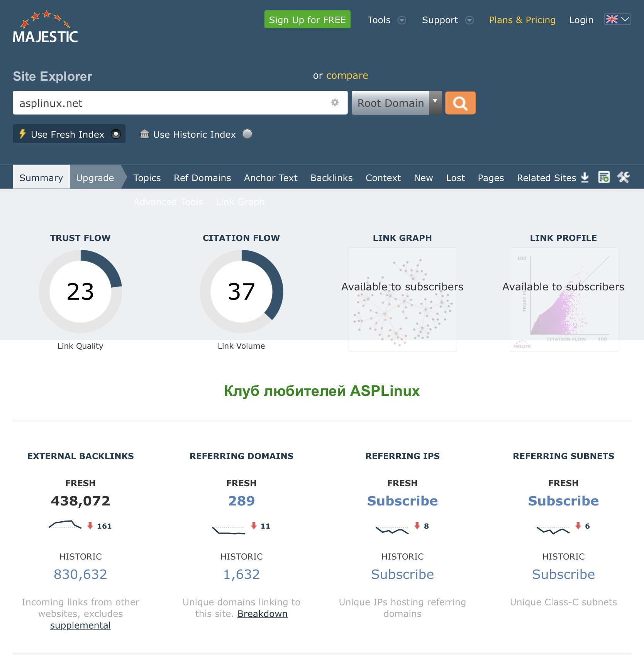
Task: Open the Ref Domains tab
Action: pos(202,178)
